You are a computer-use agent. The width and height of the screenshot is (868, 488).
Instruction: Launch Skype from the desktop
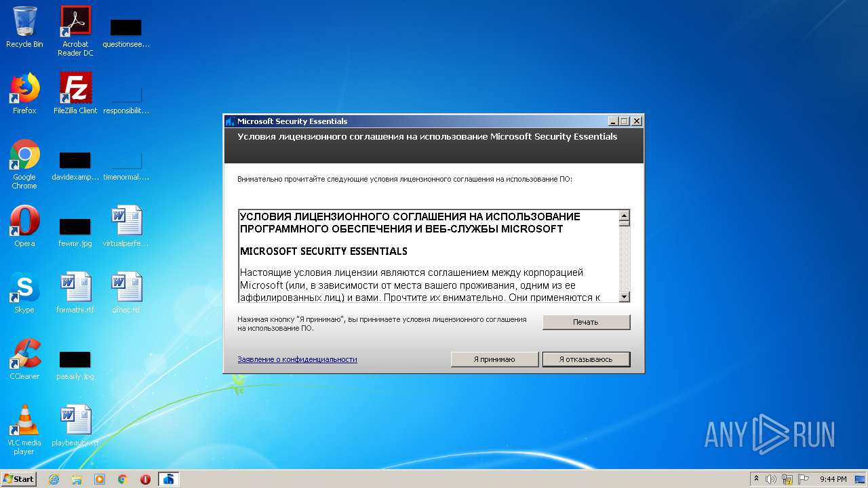[24, 293]
